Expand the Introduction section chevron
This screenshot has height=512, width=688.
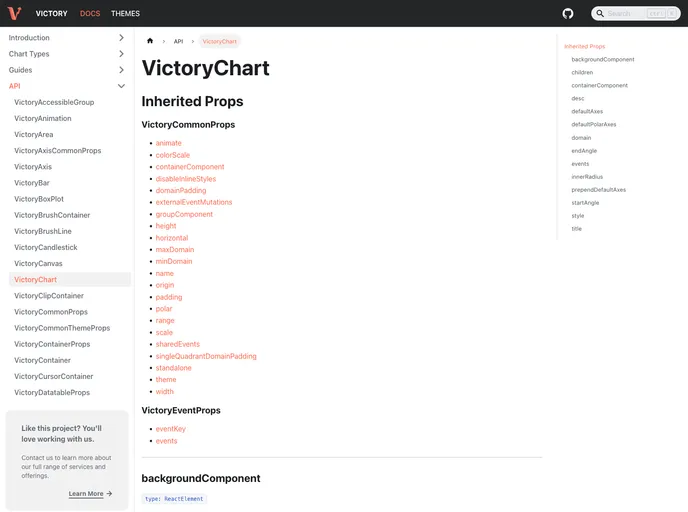tap(122, 38)
